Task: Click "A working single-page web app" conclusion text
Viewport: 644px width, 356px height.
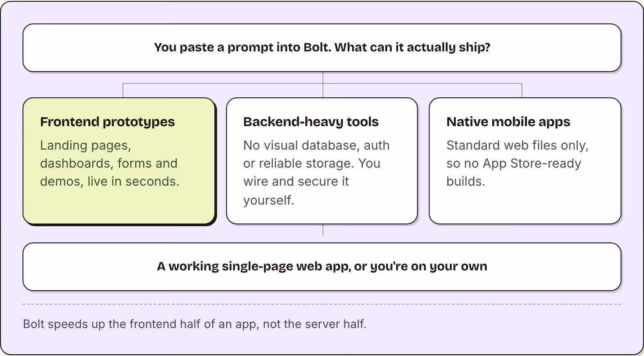Action: (x=322, y=266)
